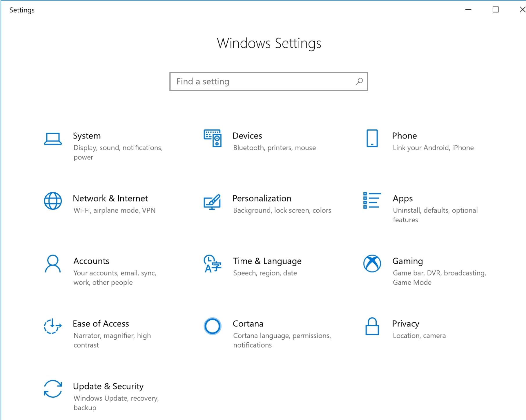Image resolution: width=526 pixels, height=420 pixels.
Task: Click the Personalization paintbrush icon
Action: coord(212,202)
